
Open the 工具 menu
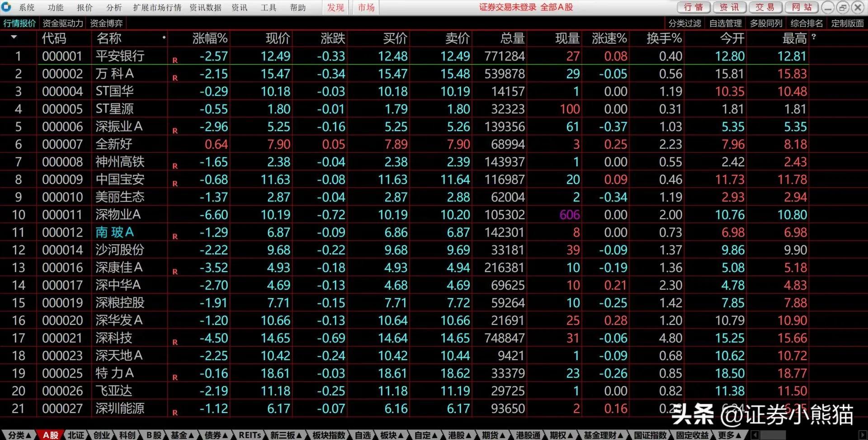pos(269,7)
